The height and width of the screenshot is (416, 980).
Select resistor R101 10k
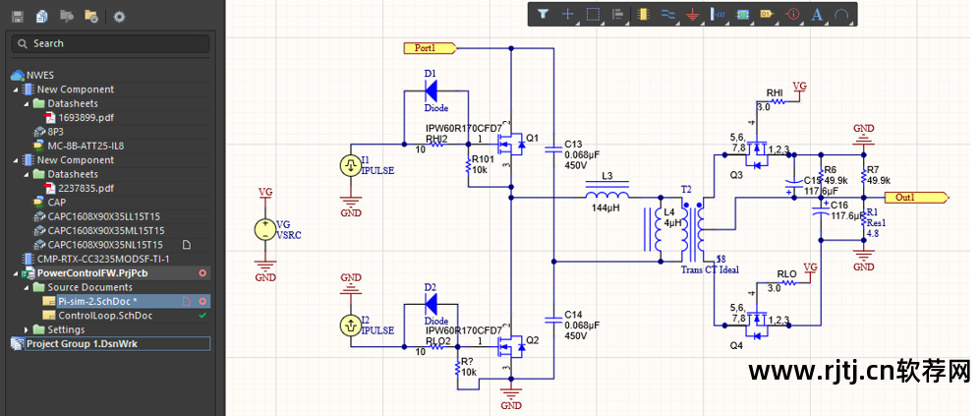468,166
